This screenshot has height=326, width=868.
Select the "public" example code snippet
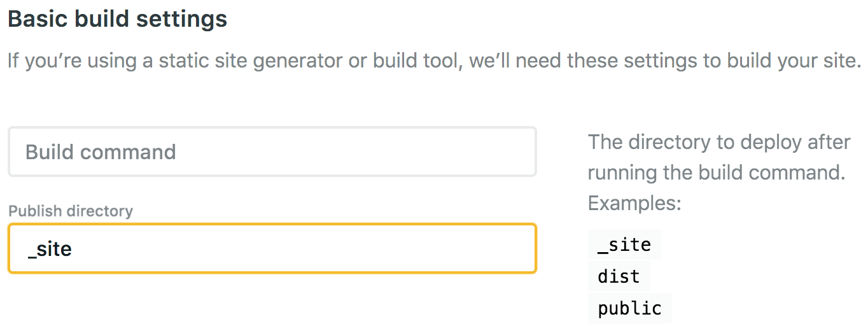pos(629,308)
